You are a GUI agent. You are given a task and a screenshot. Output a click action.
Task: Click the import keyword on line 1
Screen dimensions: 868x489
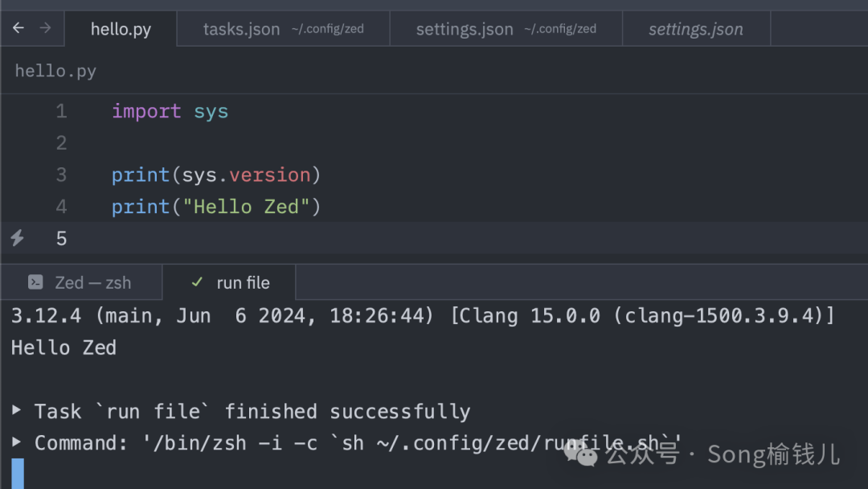[147, 111]
